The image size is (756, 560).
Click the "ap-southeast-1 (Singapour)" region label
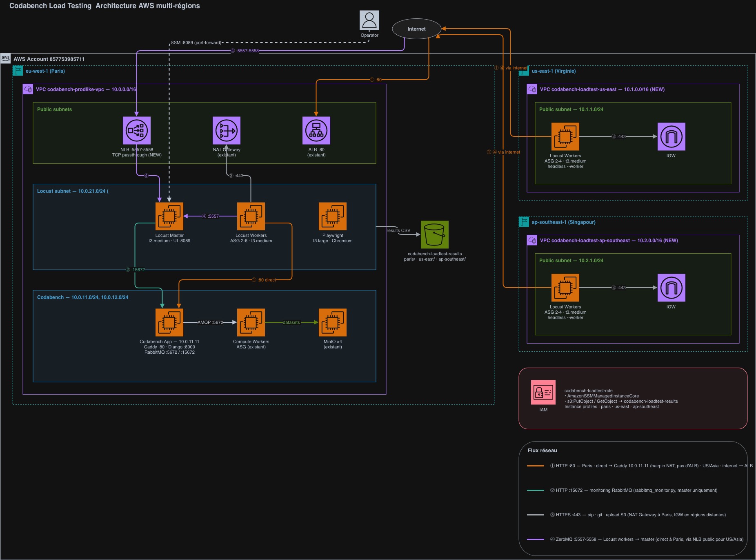point(564,222)
